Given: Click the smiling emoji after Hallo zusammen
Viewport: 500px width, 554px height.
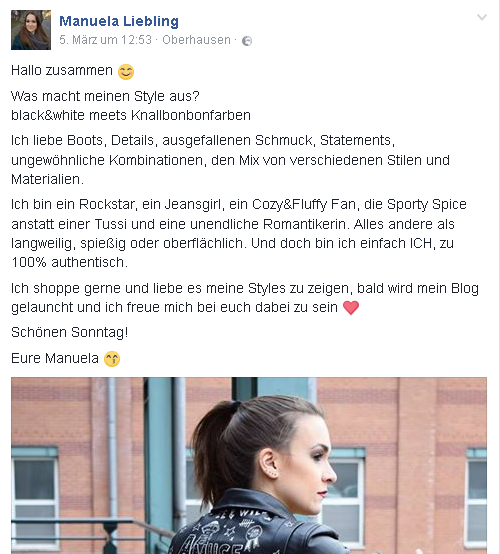Looking at the screenshot, I should (x=126, y=72).
